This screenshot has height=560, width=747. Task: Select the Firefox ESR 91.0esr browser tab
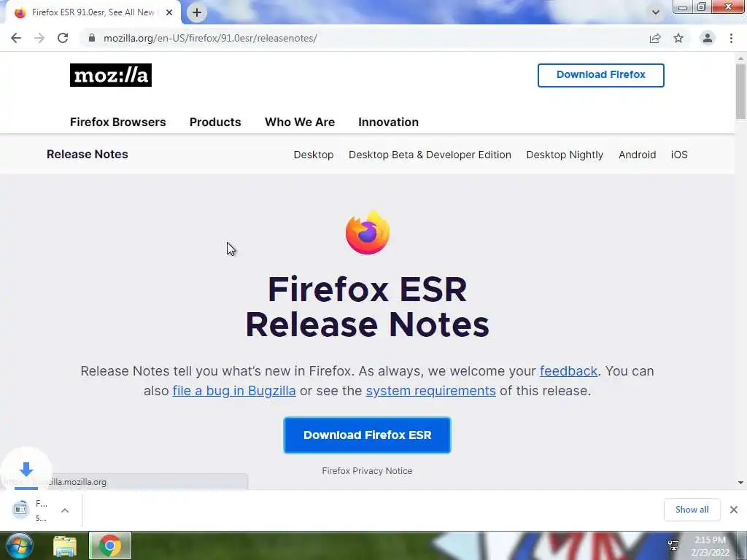pos(93,12)
